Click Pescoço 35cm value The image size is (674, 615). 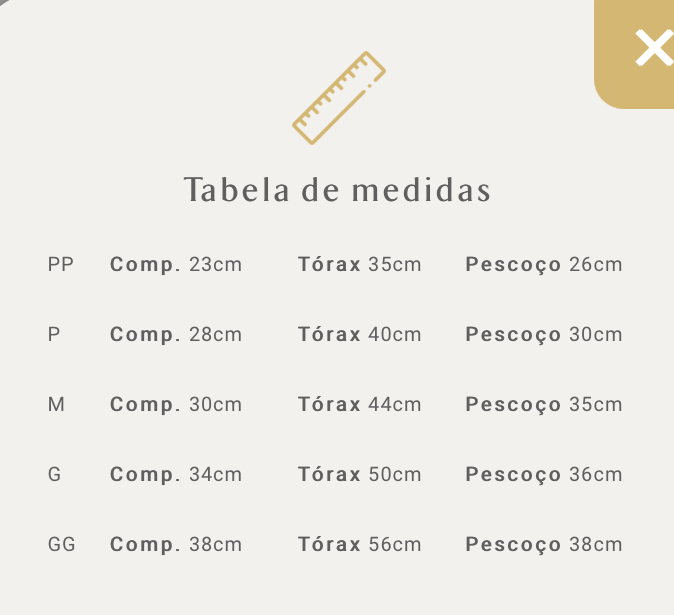coord(544,405)
